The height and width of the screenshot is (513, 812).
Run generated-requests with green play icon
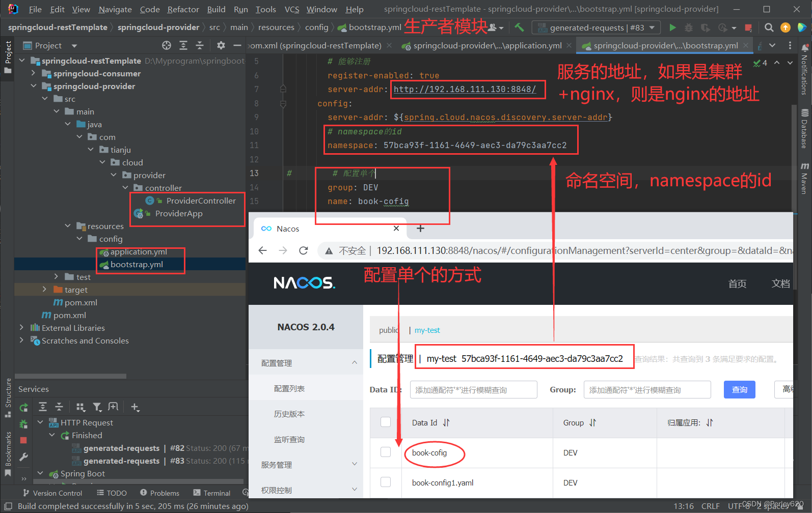click(x=672, y=27)
